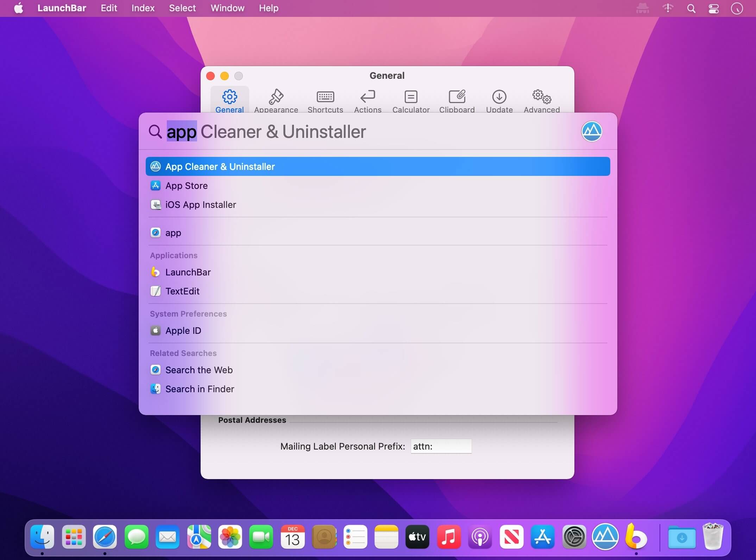Viewport: 756px width, 560px height.
Task: Open Messages from the Dock
Action: click(x=136, y=537)
